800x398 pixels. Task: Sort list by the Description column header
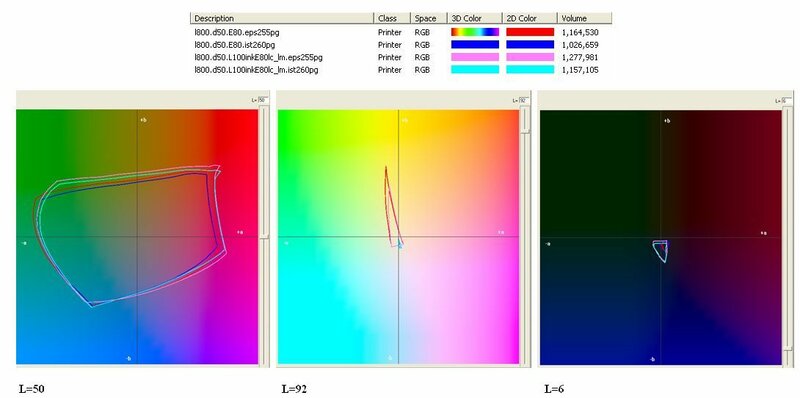click(x=282, y=18)
